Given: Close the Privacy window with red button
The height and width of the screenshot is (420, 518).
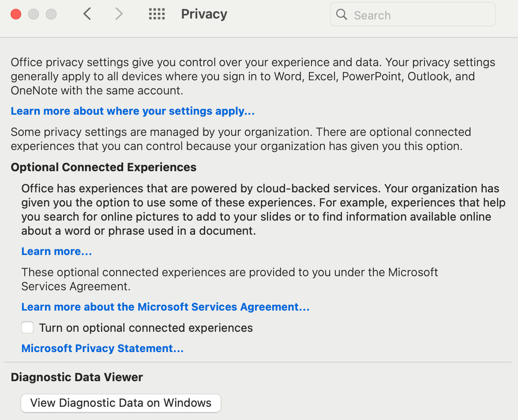Looking at the screenshot, I should click(16, 14).
